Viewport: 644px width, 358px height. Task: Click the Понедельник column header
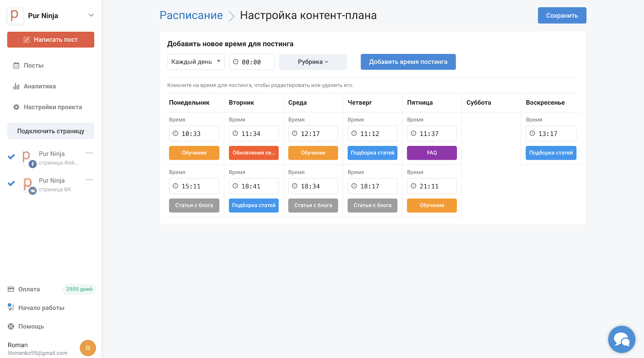[x=189, y=103]
